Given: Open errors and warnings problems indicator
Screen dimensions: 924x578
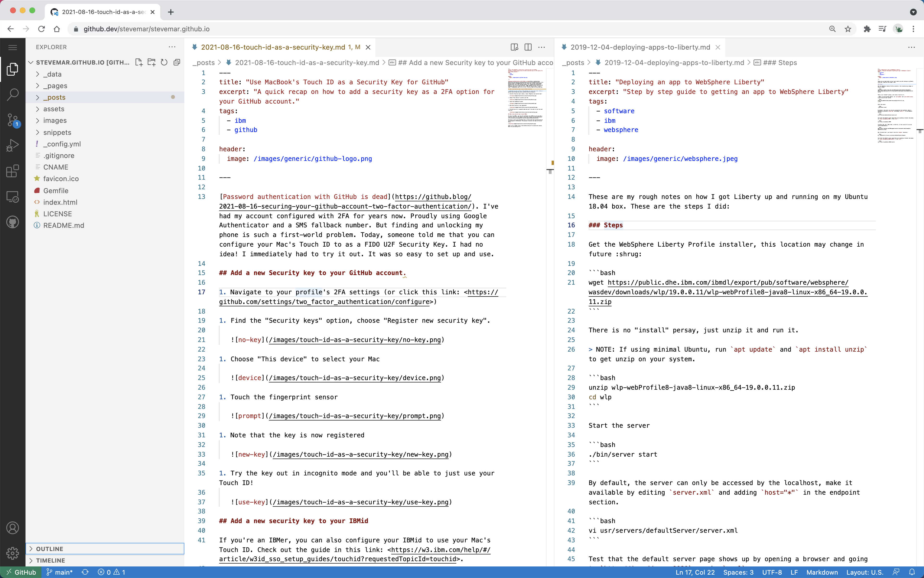Looking at the screenshot, I should (x=111, y=572).
